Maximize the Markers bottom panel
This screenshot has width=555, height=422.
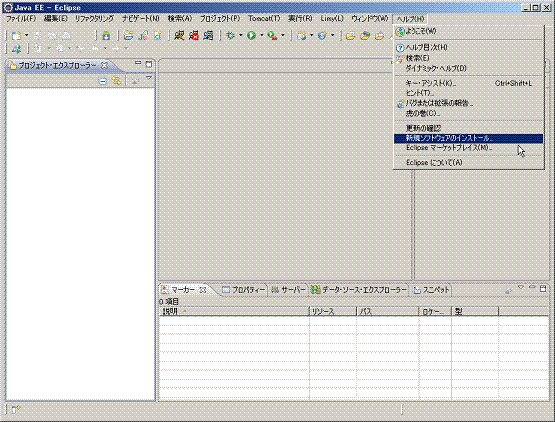coord(543,289)
